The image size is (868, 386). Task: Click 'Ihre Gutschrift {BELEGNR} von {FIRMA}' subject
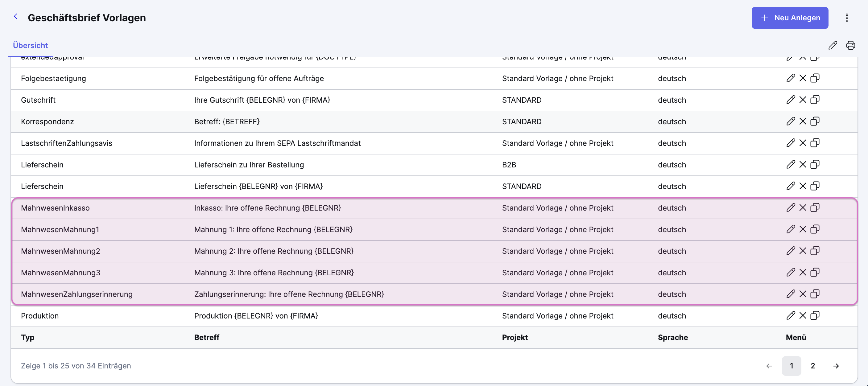(x=262, y=100)
